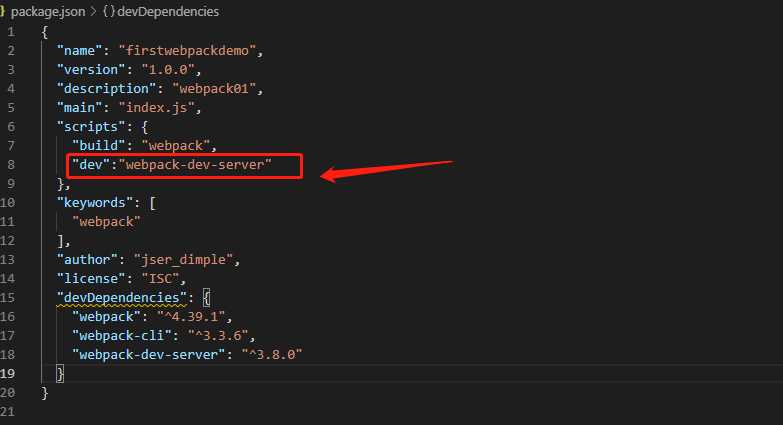Click the braces icon before devDependencies breadcrumb
The width and height of the screenshot is (783, 425).
coord(109,11)
